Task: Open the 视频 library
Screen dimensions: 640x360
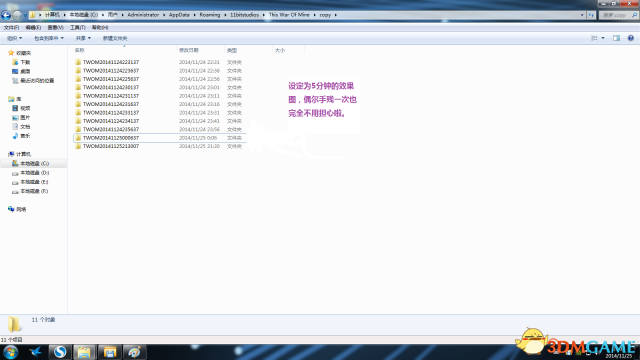Action: [x=21, y=108]
